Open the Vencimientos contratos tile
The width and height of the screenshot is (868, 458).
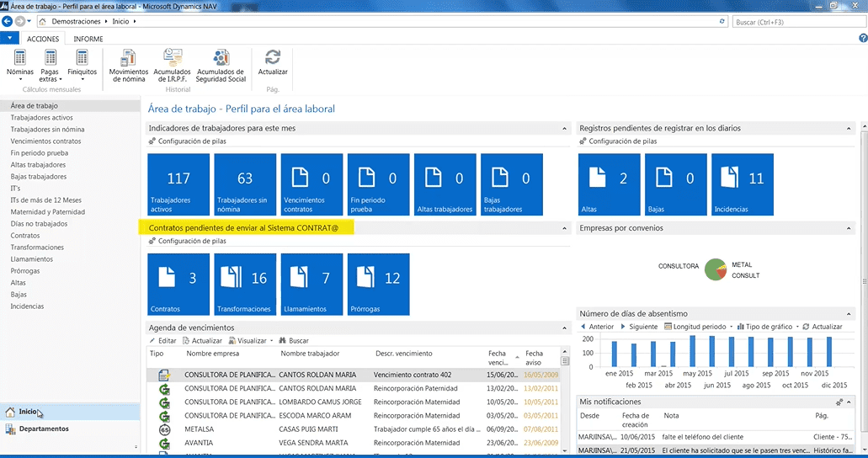312,184
